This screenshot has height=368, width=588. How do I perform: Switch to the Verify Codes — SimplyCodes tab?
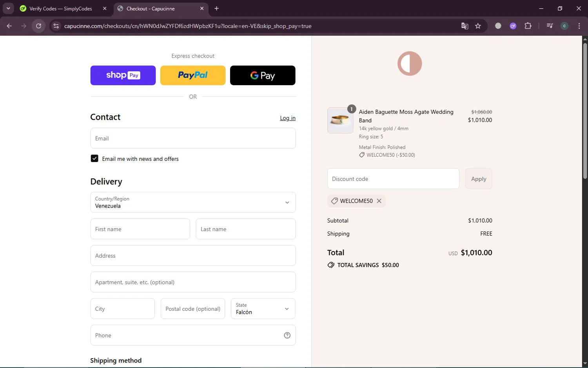[x=61, y=9]
